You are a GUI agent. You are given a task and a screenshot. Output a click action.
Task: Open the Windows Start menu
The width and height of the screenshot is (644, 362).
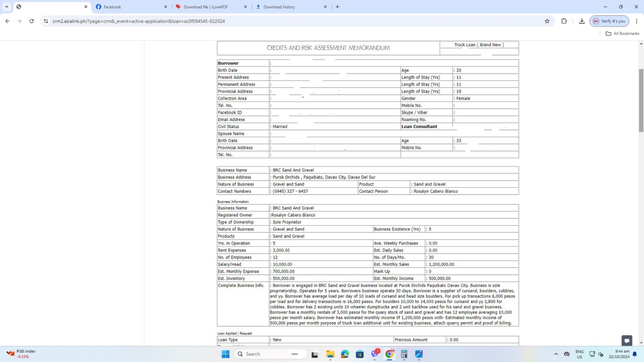[x=225, y=354]
